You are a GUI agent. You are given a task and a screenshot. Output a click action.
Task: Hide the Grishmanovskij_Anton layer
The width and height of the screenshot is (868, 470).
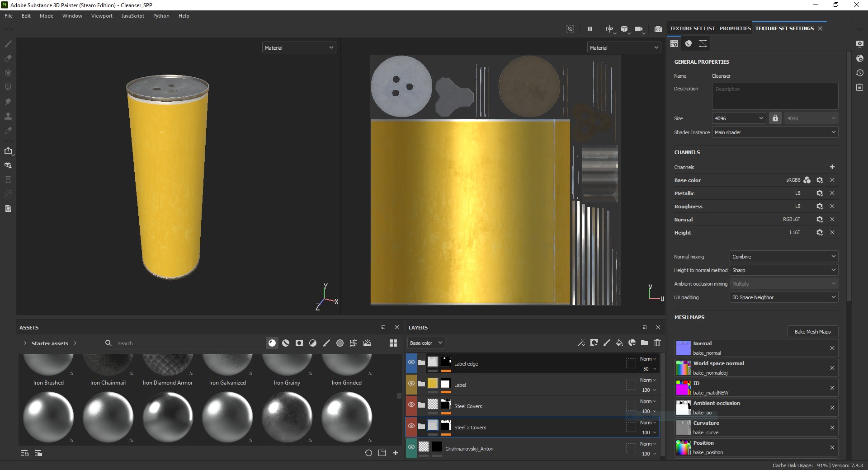(411, 447)
